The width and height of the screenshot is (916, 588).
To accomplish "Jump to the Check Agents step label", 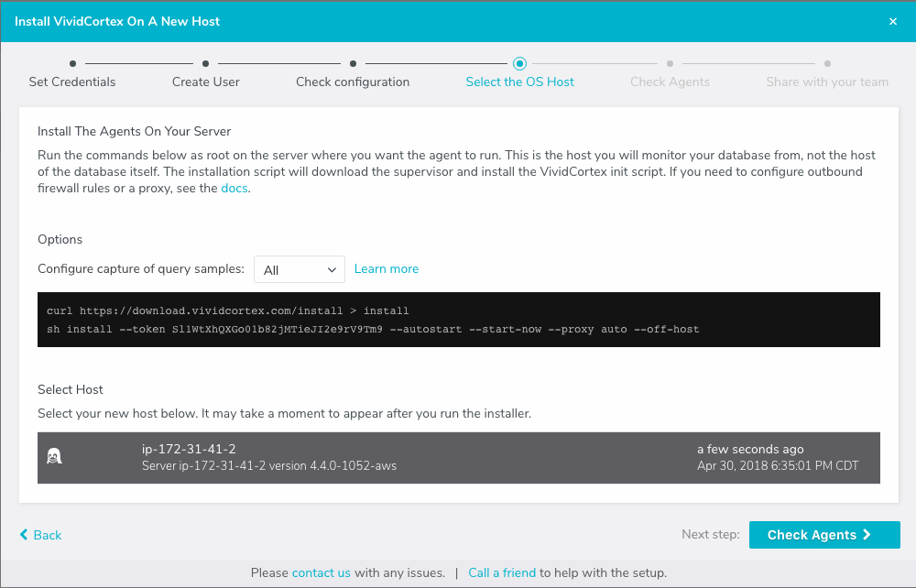I will point(670,82).
